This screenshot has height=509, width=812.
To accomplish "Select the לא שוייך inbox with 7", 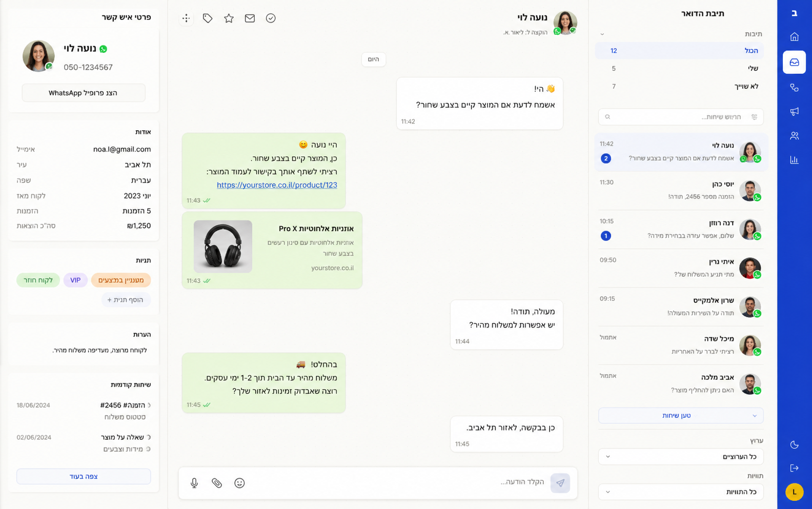I will [x=679, y=86].
